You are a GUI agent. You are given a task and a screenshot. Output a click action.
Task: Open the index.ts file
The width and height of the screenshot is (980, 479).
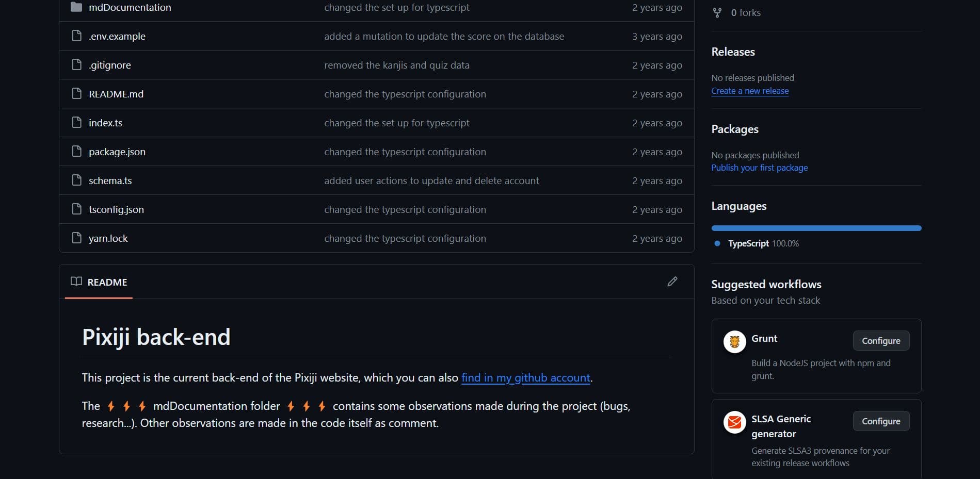click(x=105, y=123)
